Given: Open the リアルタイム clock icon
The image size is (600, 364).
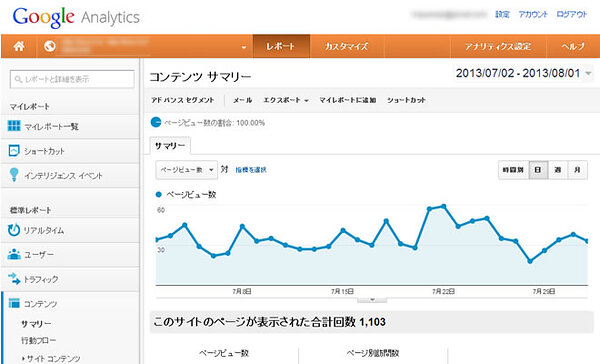Looking at the screenshot, I should tap(14, 230).
